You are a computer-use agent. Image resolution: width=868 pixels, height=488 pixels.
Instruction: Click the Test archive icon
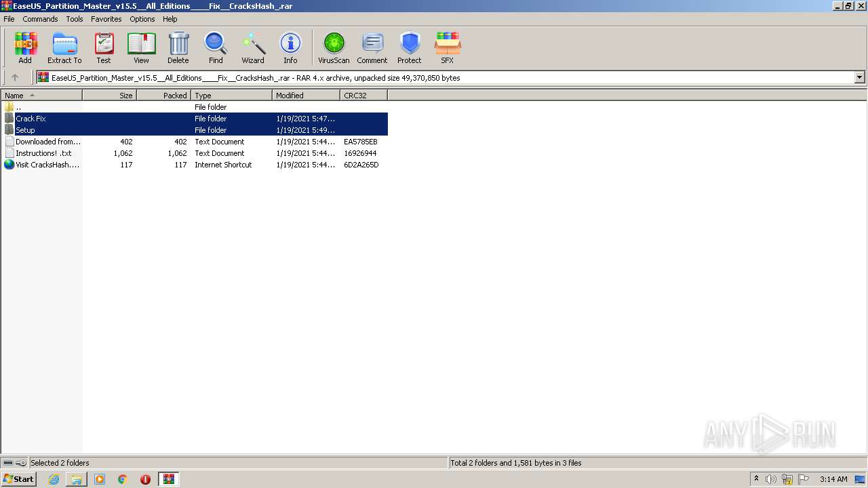(x=104, y=47)
